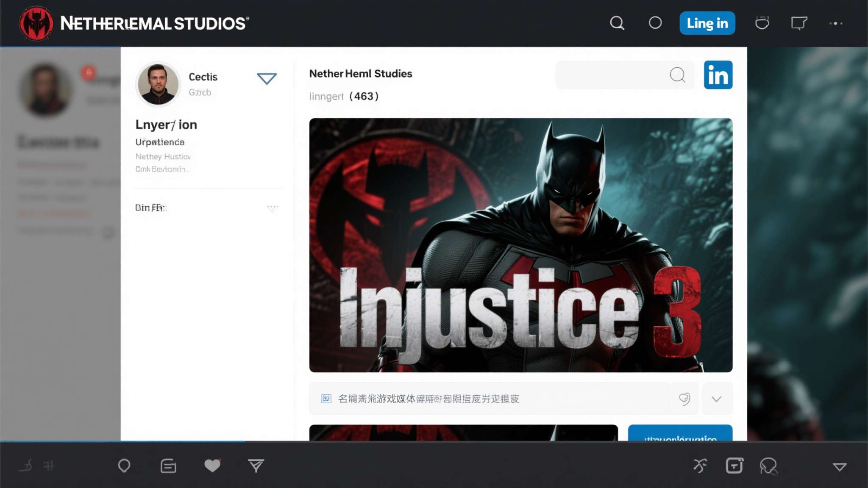Click the reaction icon in comment bar
This screenshot has height=488, width=868.
coord(684,399)
